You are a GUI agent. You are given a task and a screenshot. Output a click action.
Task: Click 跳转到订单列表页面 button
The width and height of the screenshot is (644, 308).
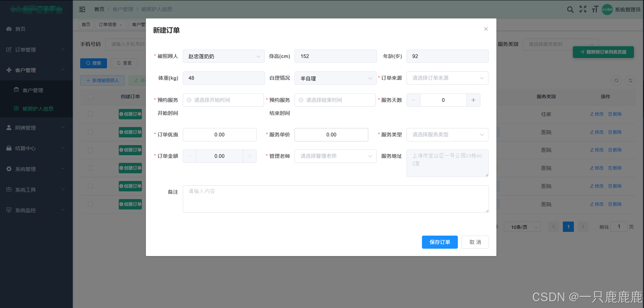click(x=603, y=52)
